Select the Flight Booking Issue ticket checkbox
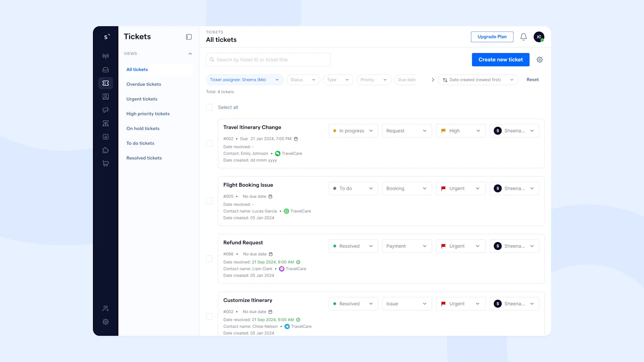Image resolution: width=644 pixels, height=362 pixels. (209, 201)
